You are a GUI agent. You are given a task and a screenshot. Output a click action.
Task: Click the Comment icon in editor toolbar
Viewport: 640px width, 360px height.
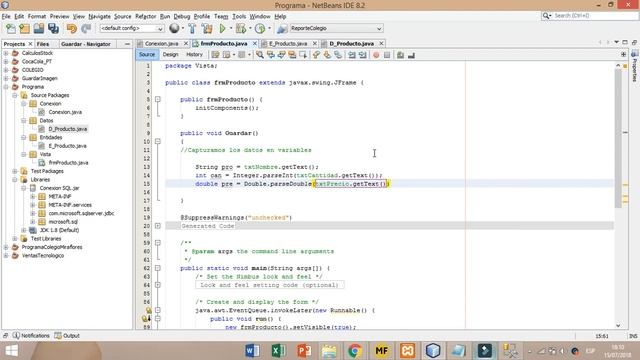(x=400, y=55)
